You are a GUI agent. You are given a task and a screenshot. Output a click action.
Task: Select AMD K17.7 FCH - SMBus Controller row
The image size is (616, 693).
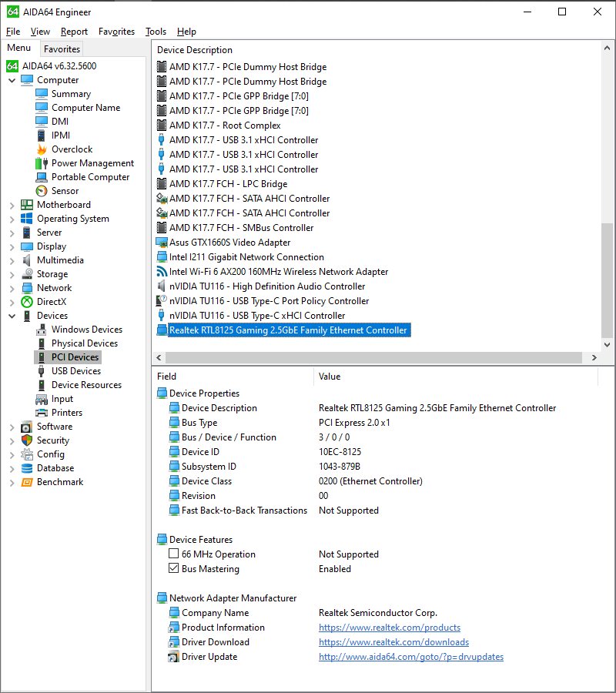241,228
